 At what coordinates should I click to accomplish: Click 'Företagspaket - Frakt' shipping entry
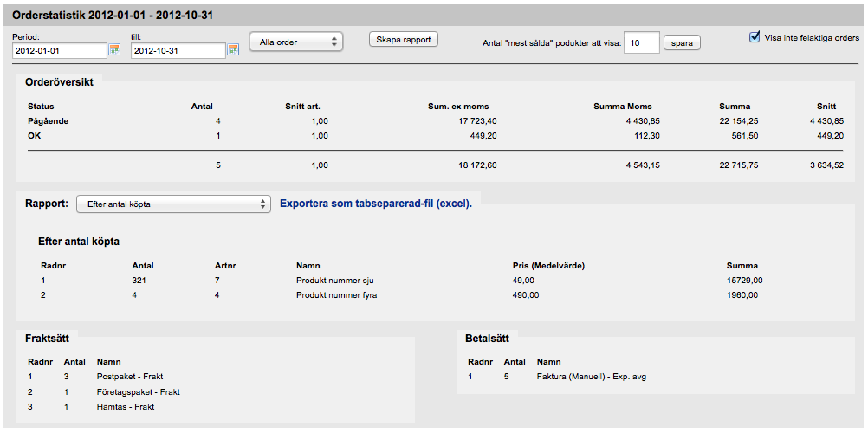click(139, 392)
